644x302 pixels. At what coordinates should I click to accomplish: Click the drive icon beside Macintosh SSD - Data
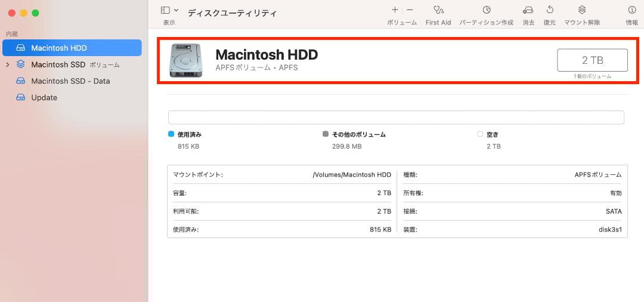(20, 81)
